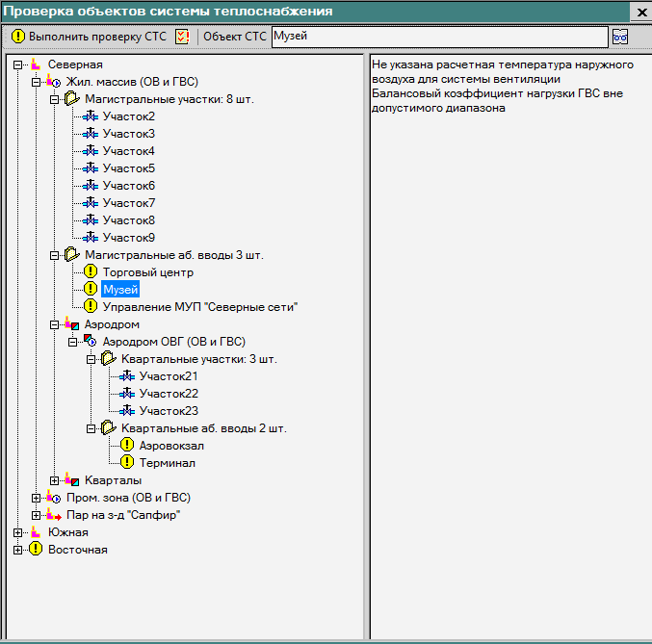Select 'Управление МУП "Северные сети"' item

pos(200,307)
